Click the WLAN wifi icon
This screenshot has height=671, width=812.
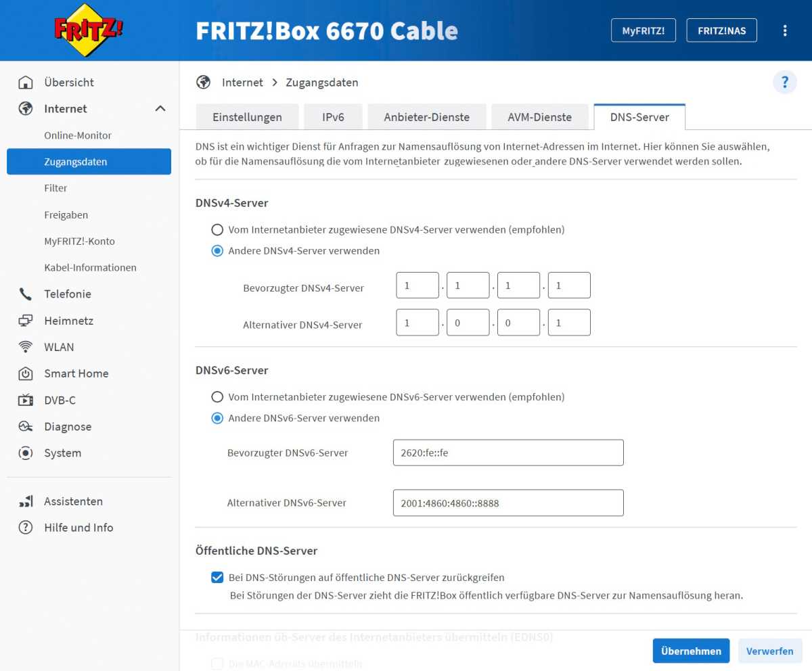[x=26, y=347]
